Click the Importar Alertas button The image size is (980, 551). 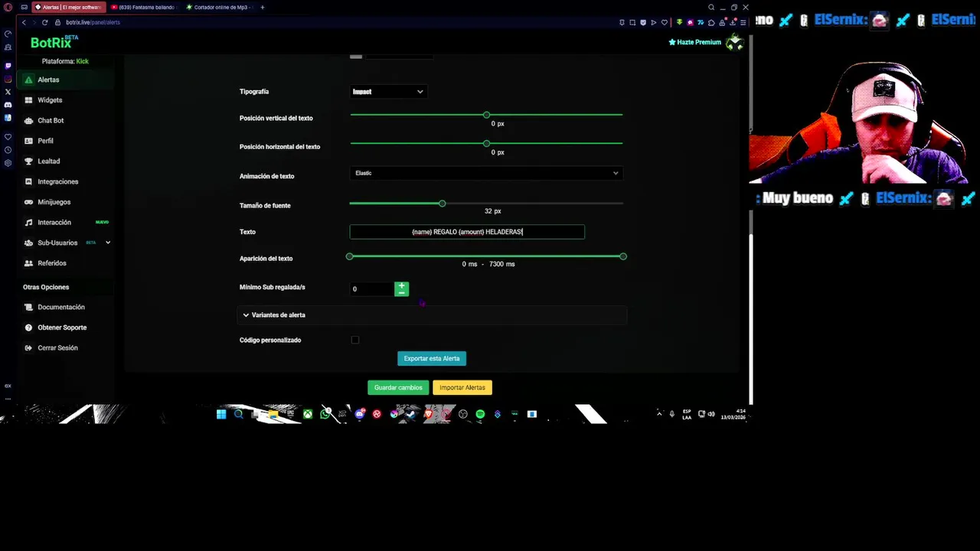point(462,388)
